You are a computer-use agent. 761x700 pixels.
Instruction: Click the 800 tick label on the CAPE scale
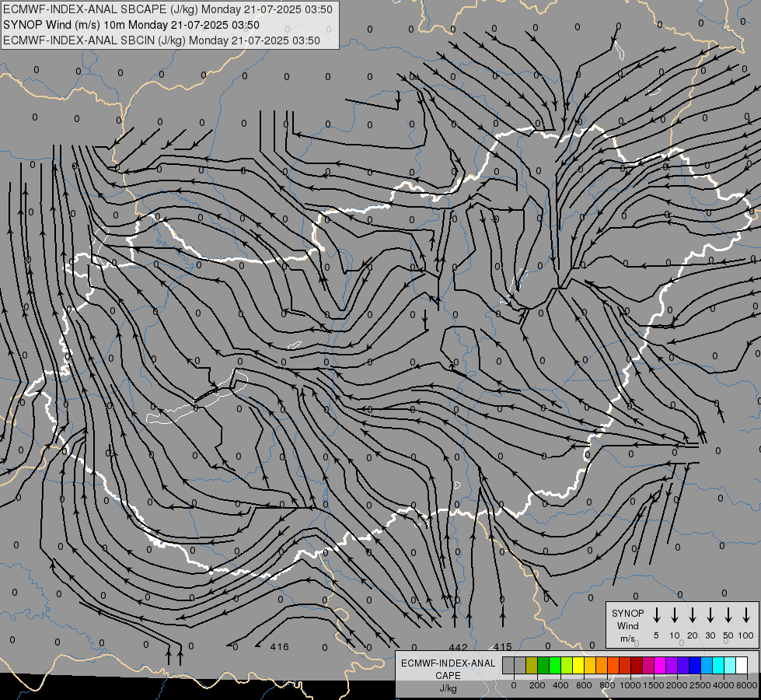(607, 685)
